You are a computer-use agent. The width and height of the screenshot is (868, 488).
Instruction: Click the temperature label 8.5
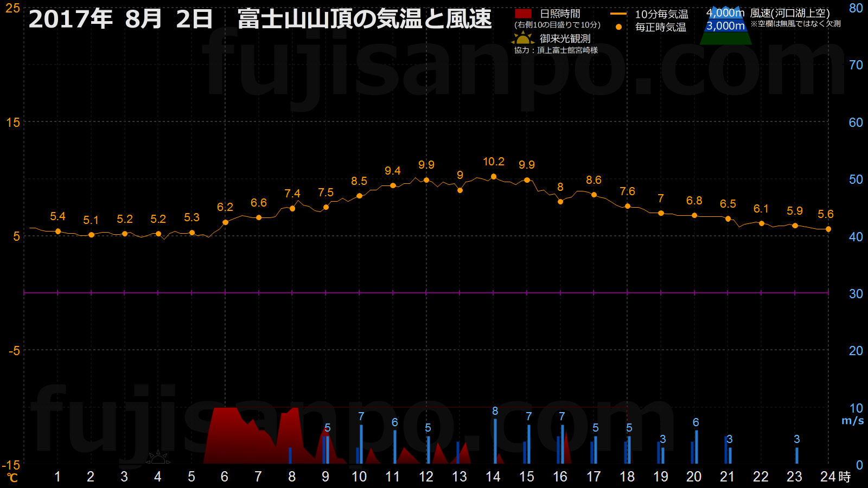[359, 181]
